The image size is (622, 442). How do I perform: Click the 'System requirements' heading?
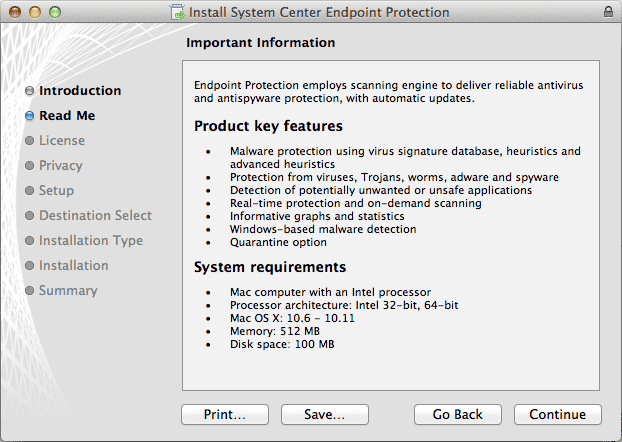pyautogui.click(x=270, y=267)
